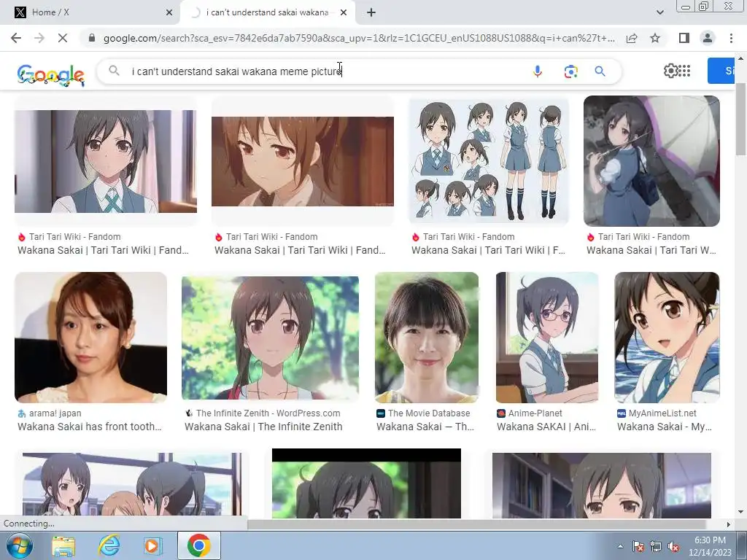Click 'Wakana Sakai — Th...' result title
The width and height of the screenshot is (747, 560).
click(425, 427)
